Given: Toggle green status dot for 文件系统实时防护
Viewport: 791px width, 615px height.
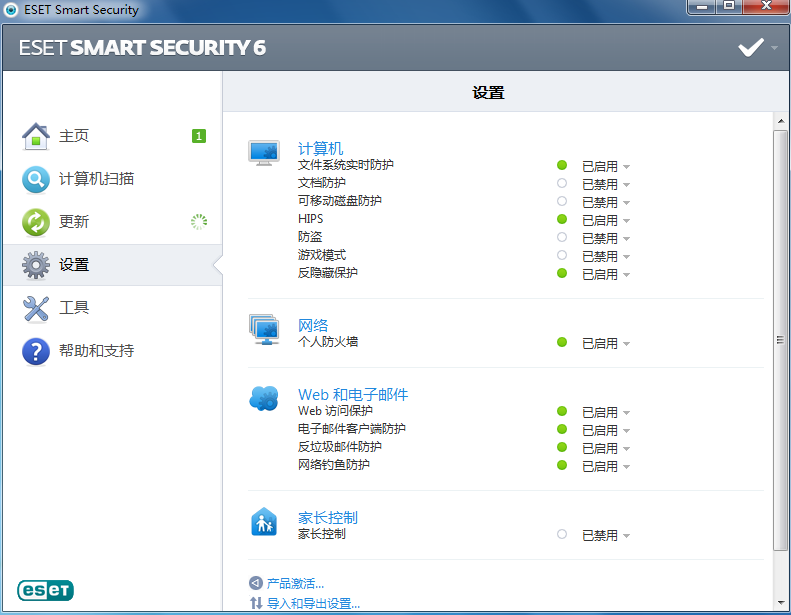Looking at the screenshot, I should click(x=561, y=165).
